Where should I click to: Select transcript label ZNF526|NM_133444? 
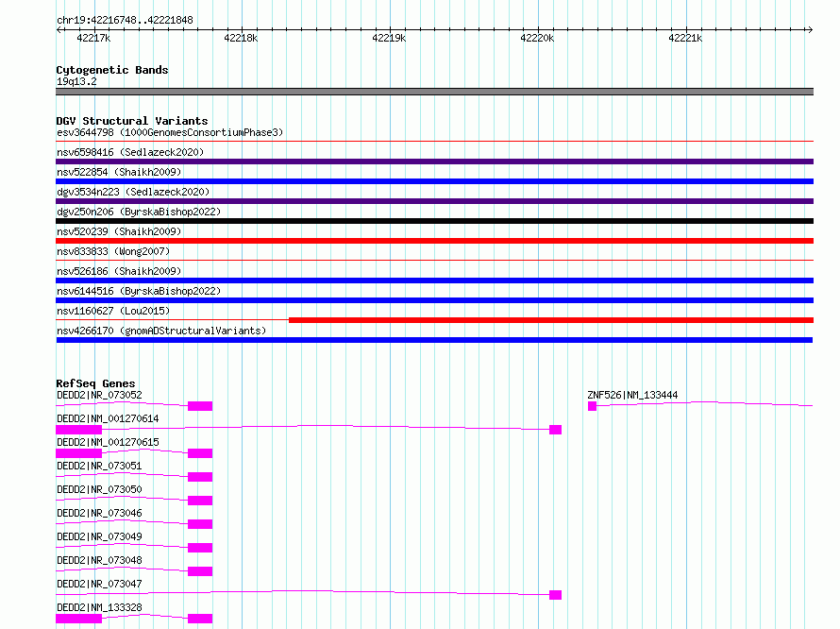tap(632, 395)
